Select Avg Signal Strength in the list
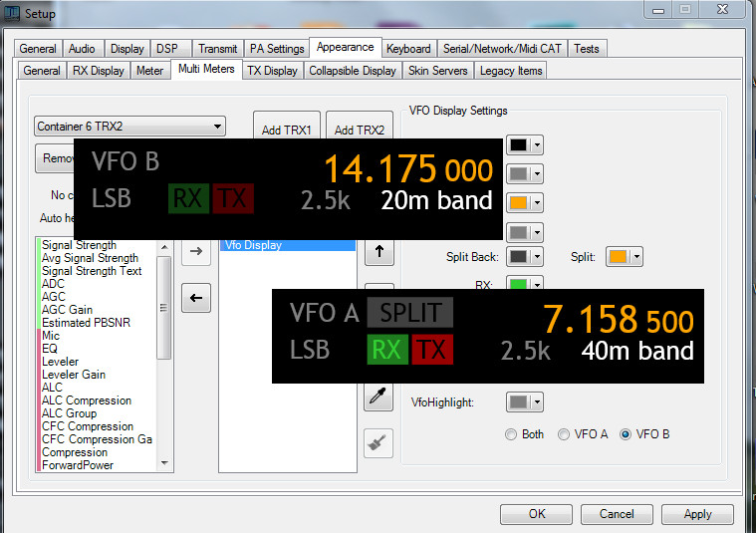 click(x=91, y=258)
